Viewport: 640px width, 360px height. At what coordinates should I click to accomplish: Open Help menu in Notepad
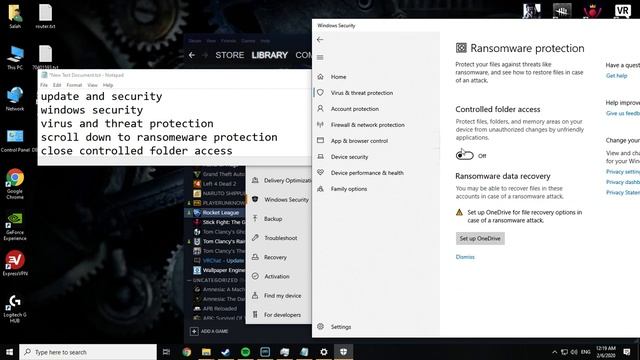(108, 85)
